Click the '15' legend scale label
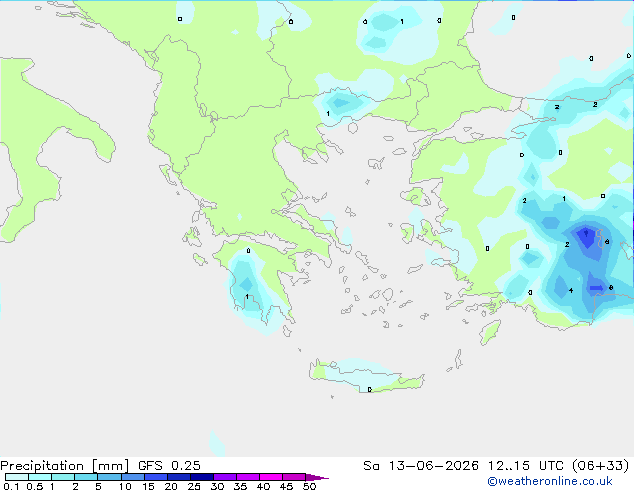 [148, 486]
